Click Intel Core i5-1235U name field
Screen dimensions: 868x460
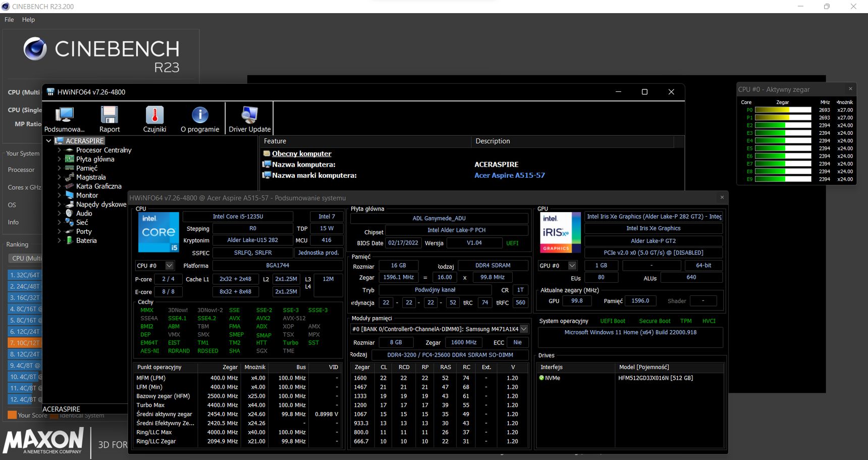click(238, 217)
